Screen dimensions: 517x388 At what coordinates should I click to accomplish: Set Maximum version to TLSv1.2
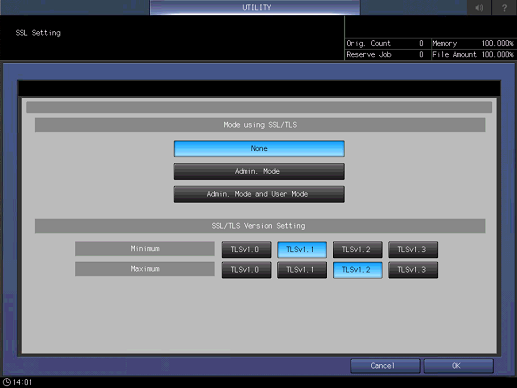click(357, 270)
